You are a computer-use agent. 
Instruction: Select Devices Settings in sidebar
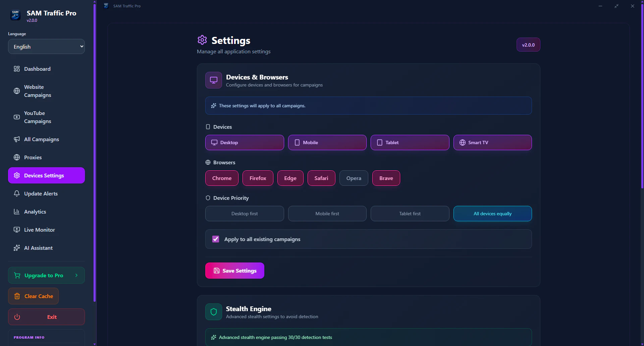[46, 175]
